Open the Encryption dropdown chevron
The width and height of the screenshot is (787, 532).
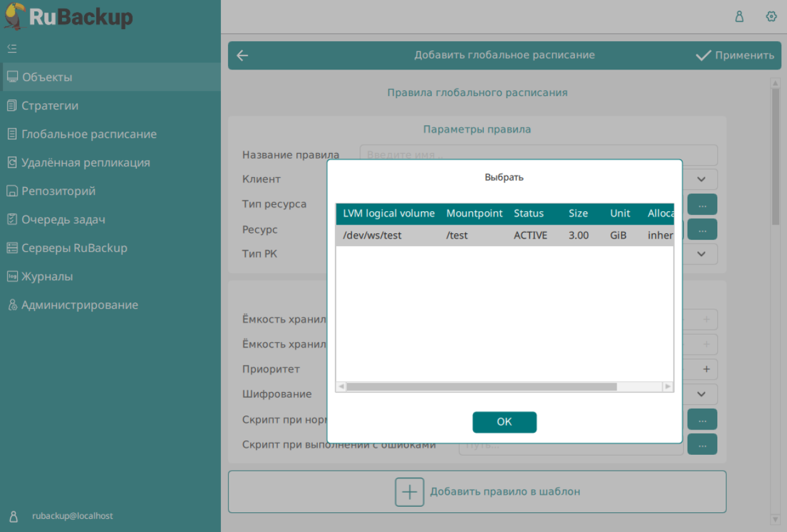coord(701,394)
